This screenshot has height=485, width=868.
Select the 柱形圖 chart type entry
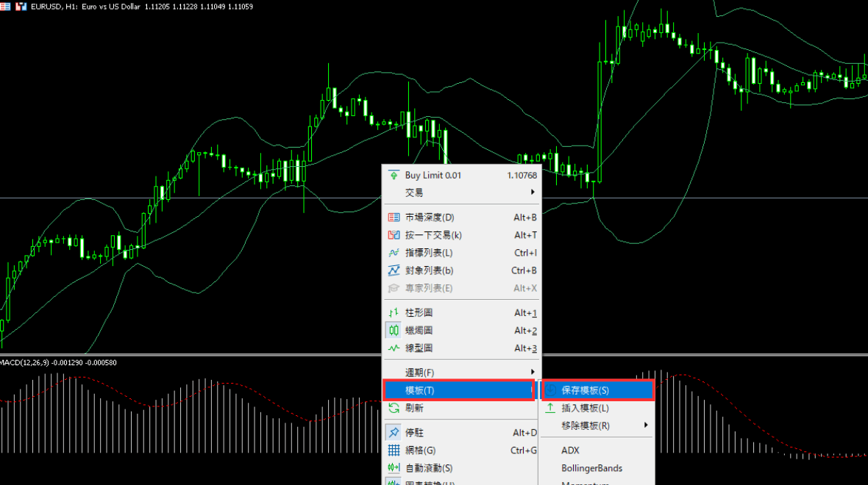tap(462, 312)
